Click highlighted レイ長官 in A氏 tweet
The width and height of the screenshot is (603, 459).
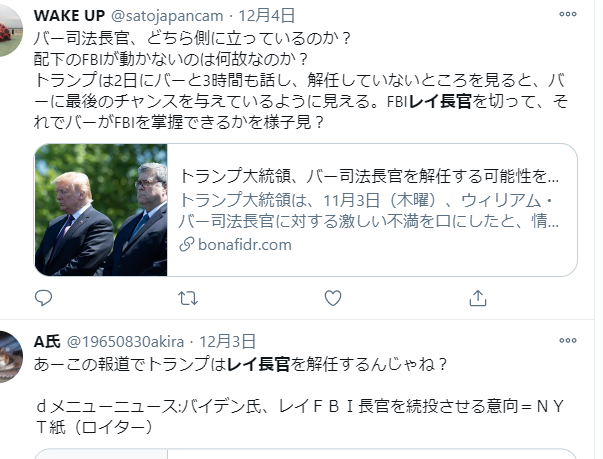click(258, 364)
